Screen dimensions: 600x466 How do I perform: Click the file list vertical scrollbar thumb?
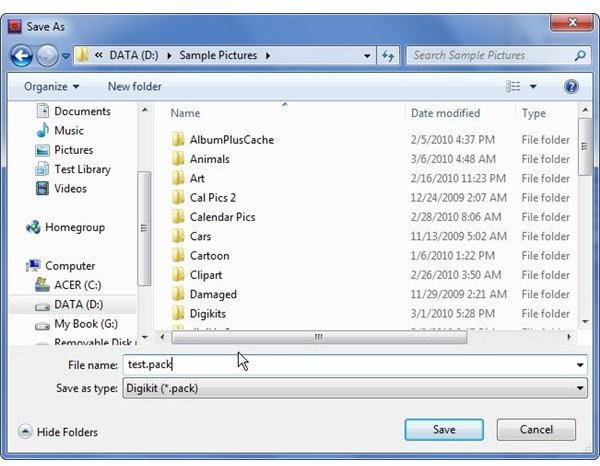click(x=584, y=147)
